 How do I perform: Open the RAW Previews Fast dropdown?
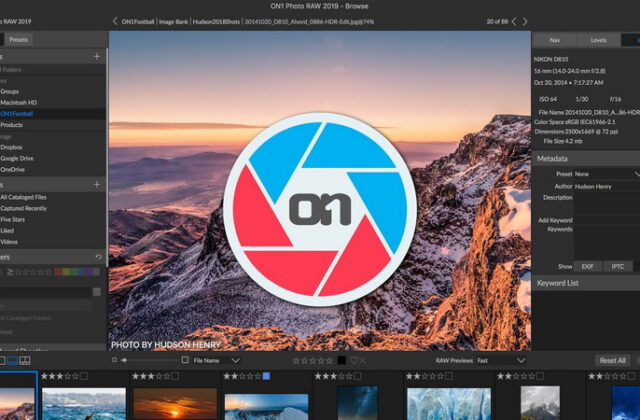coord(500,360)
